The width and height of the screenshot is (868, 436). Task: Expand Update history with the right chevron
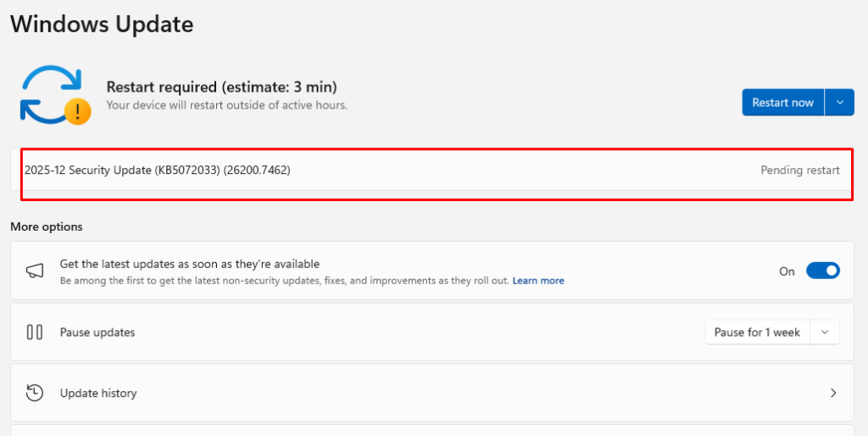click(833, 393)
